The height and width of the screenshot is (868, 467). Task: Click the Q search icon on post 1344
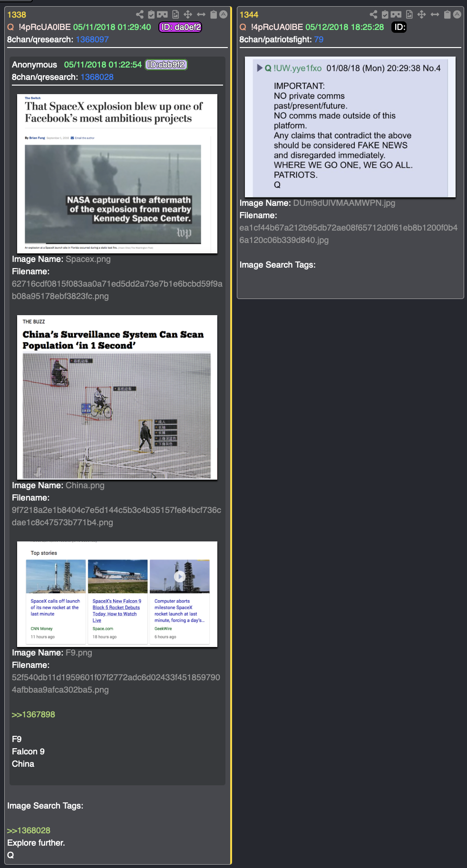[243, 27]
